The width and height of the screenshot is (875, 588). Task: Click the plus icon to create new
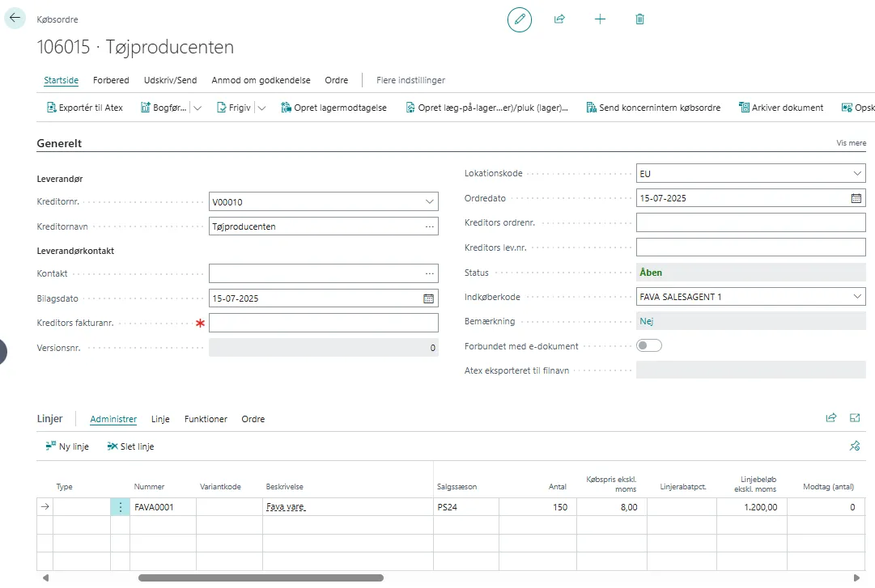(600, 19)
